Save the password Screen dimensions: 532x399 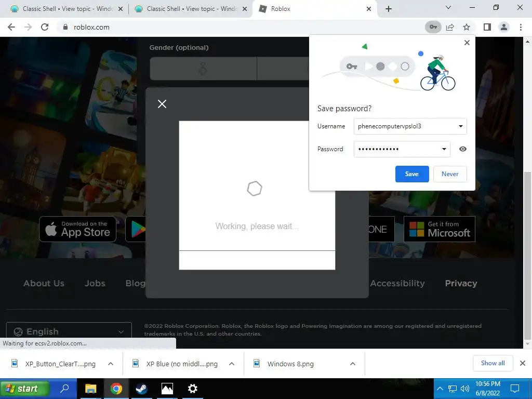pos(412,174)
